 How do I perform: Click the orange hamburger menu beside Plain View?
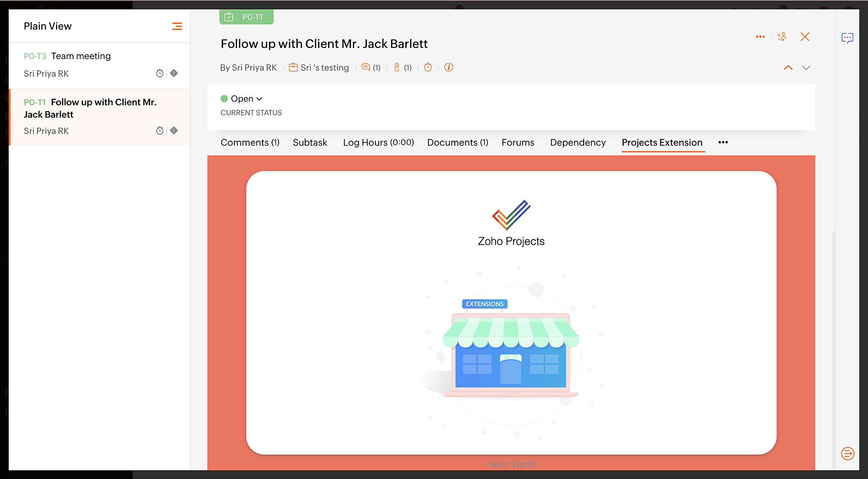click(177, 26)
